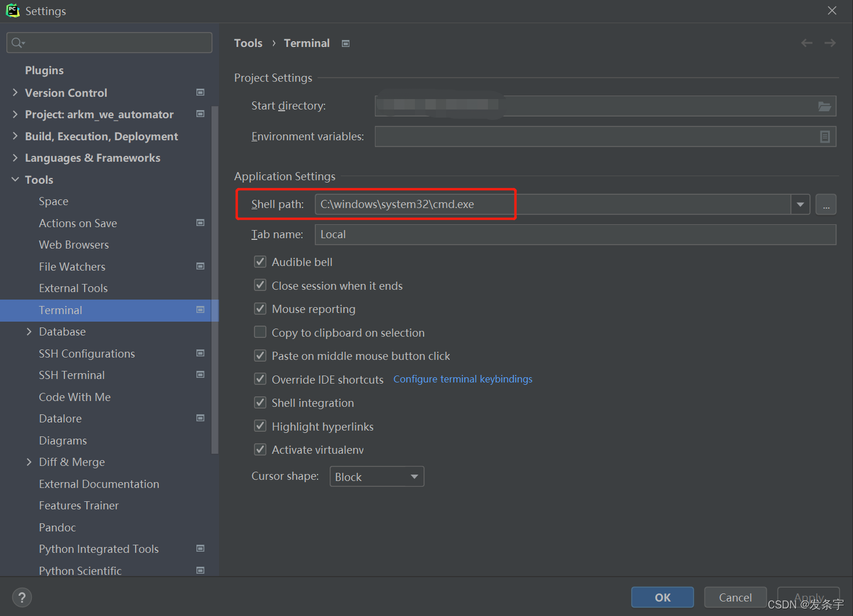The width and height of the screenshot is (853, 616).
Task: Open Diagrams settings
Action: point(63,440)
